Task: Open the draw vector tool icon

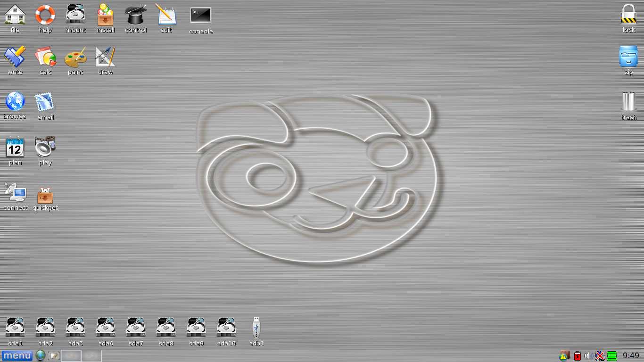Action: click(106, 57)
